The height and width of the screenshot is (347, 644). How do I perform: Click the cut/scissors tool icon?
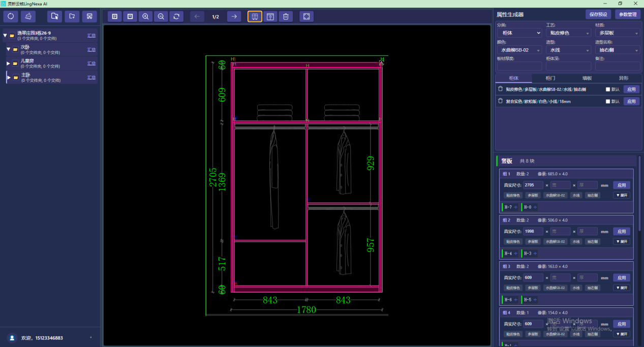point(89,16)
